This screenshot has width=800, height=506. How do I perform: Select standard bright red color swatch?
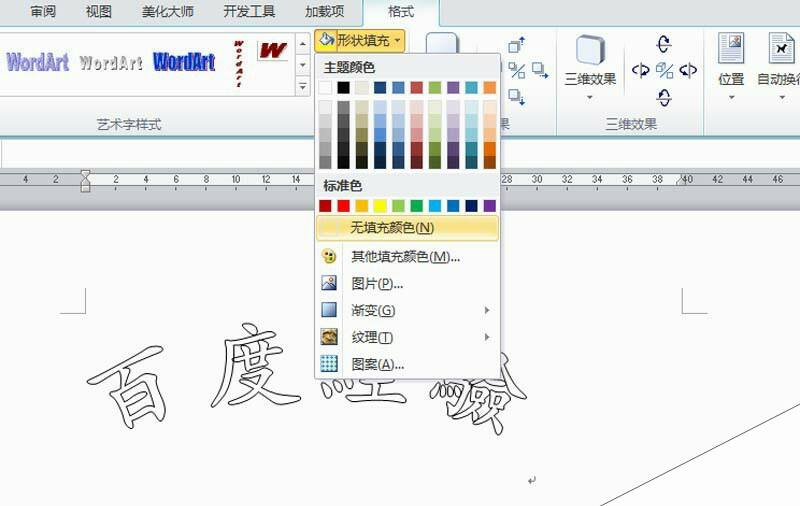pos(343,206)
